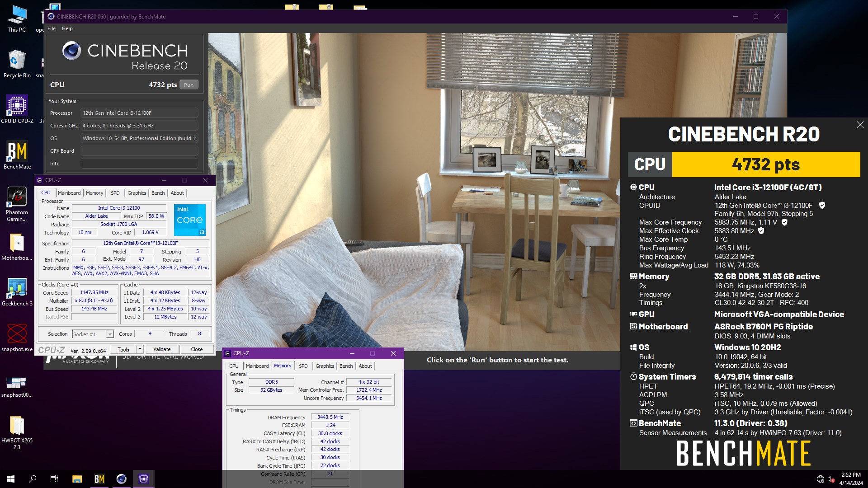
Task: Switch to SPD tab in upper CPU-Z
Action: [115, 193]
